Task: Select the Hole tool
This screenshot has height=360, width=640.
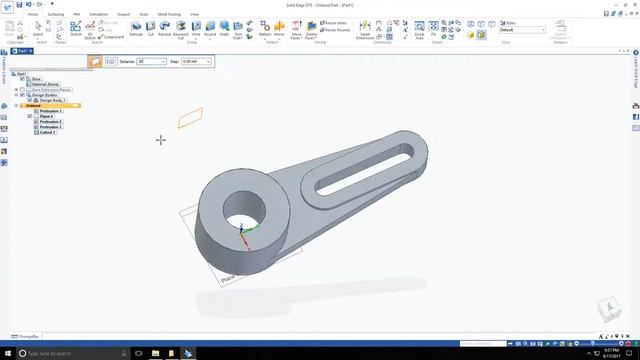Action: [x=196, y=29]
